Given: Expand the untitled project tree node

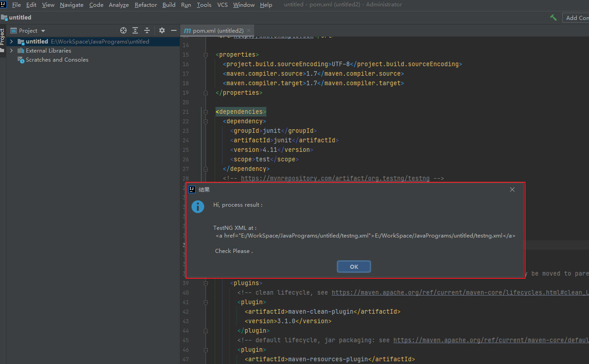Looking at the screenshot, I should [x=11, y=41].
